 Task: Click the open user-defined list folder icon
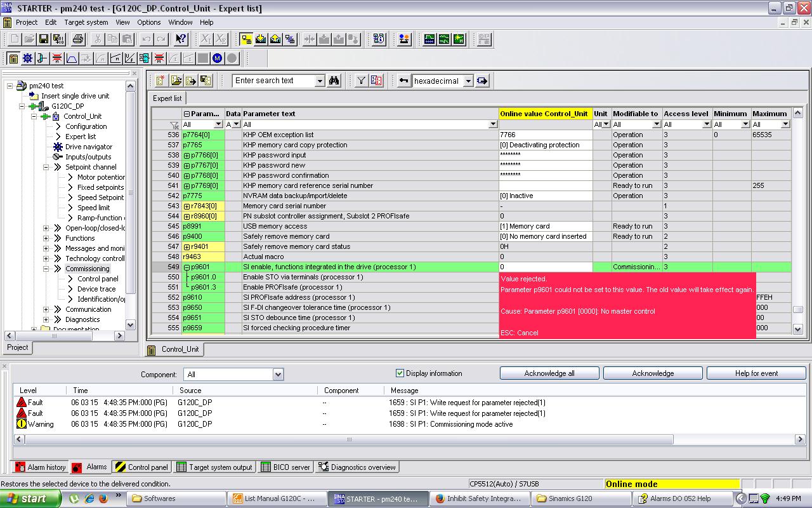pos(176,81)
